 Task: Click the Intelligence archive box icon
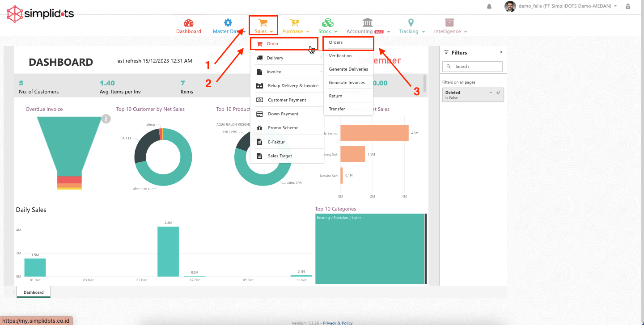tap(449, 23)
